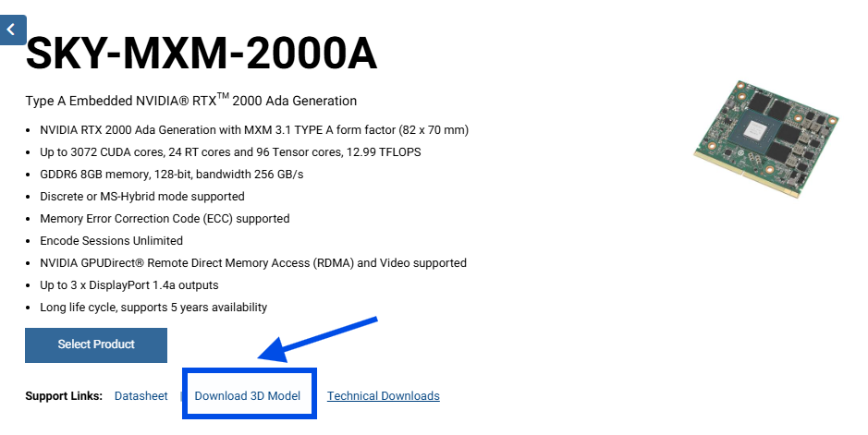
Task: Click the MXM 3.1 TYPE A form factor line
Action: click(254, 130)
